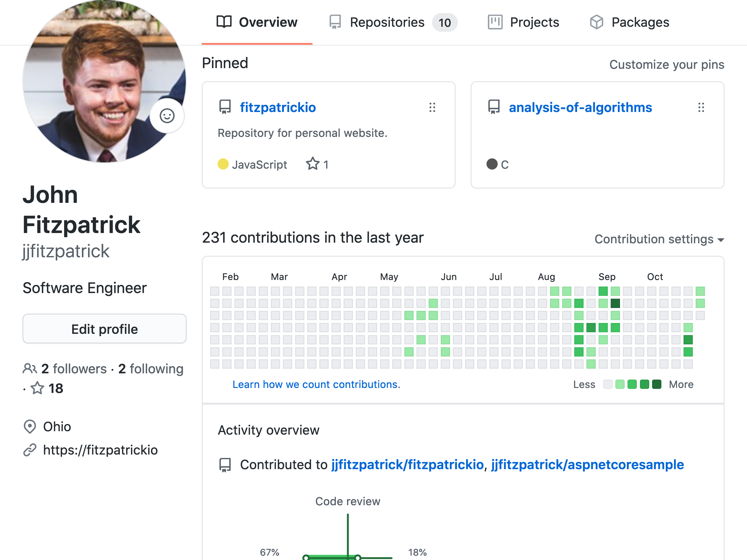The image size is (747, 560).
Task: Open the Projects tab
Action: [x=524, y=22]
